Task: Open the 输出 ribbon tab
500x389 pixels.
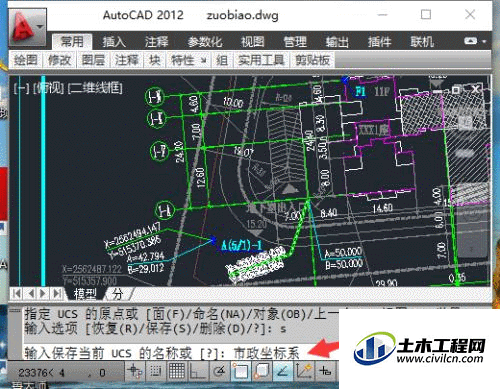Action: point(337,42)
